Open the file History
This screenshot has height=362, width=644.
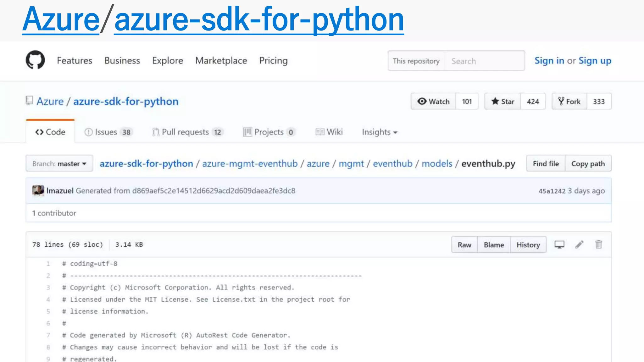(x=528, y=244)
